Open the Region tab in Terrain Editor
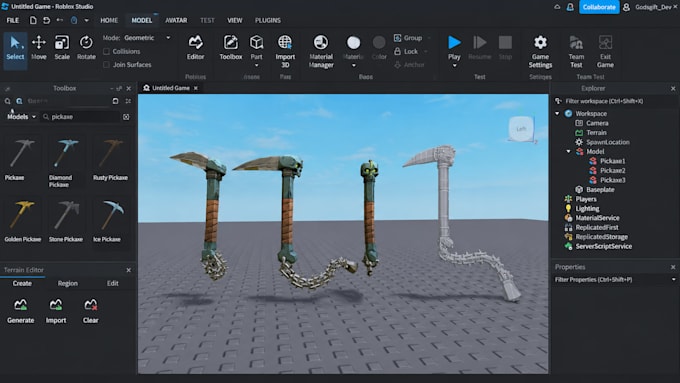 [x=68, y=283]
